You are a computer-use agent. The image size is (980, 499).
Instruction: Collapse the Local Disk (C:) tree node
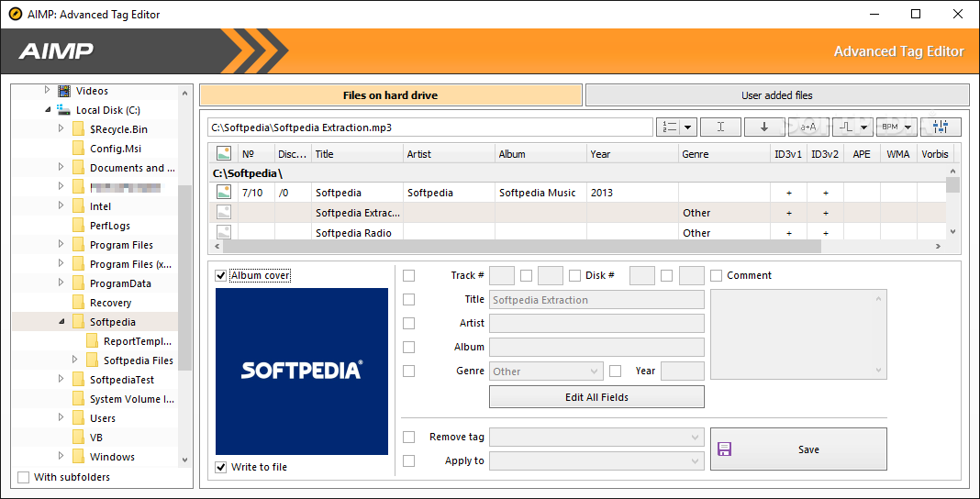click(x=48, y=110)
